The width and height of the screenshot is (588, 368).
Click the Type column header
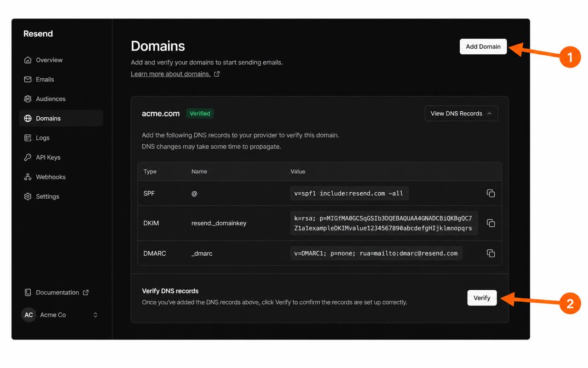point(150,172)
